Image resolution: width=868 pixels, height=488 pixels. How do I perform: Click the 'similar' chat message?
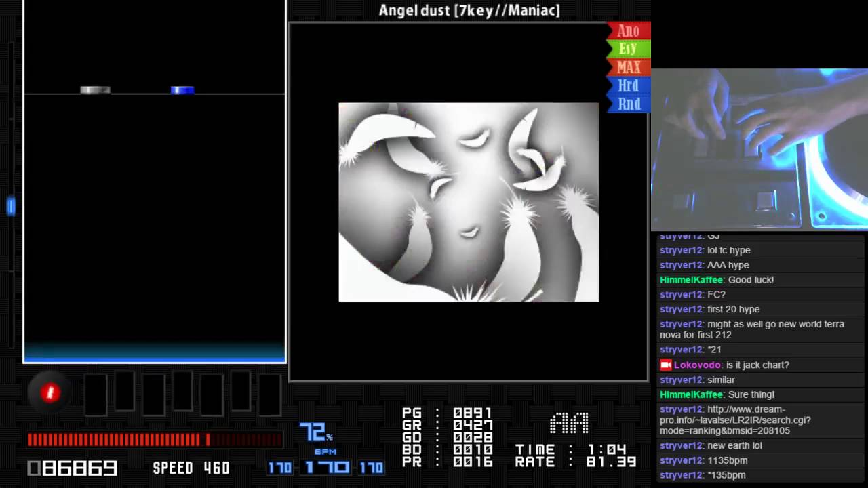(721, 380)
